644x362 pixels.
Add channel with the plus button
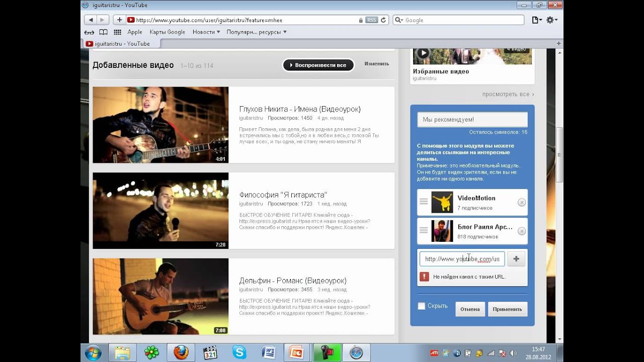516,259
